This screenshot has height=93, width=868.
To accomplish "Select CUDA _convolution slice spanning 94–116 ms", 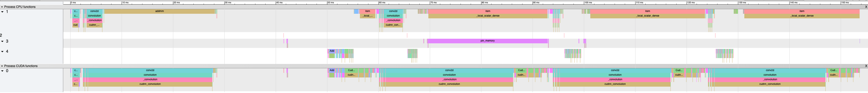I will pos(615,79).
